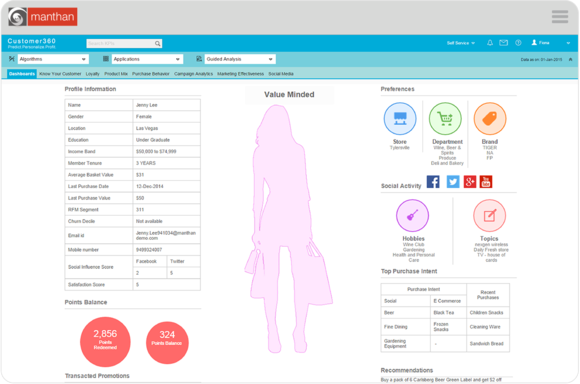Click the 324 Points Balance circle
Viewport: 580px width, 384px height.
(167, 343)
